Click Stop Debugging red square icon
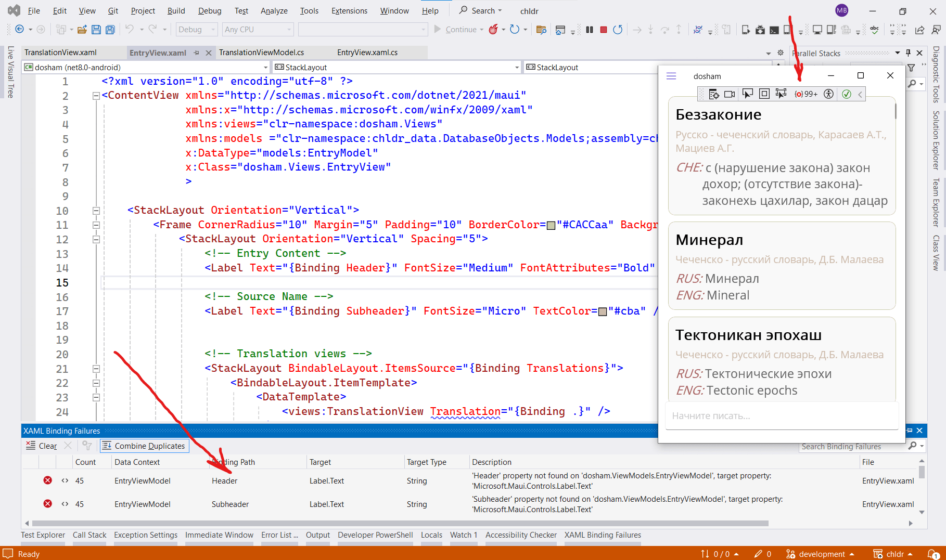 pyautogui.click(x=604, y=30)
